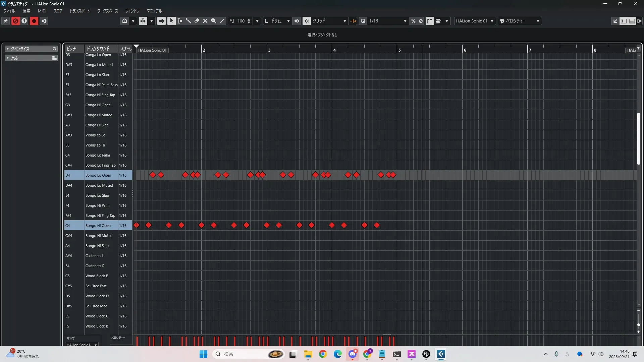Open the MIDI menu
Viewport: 644px width, 362px height.
coord(42,11)
